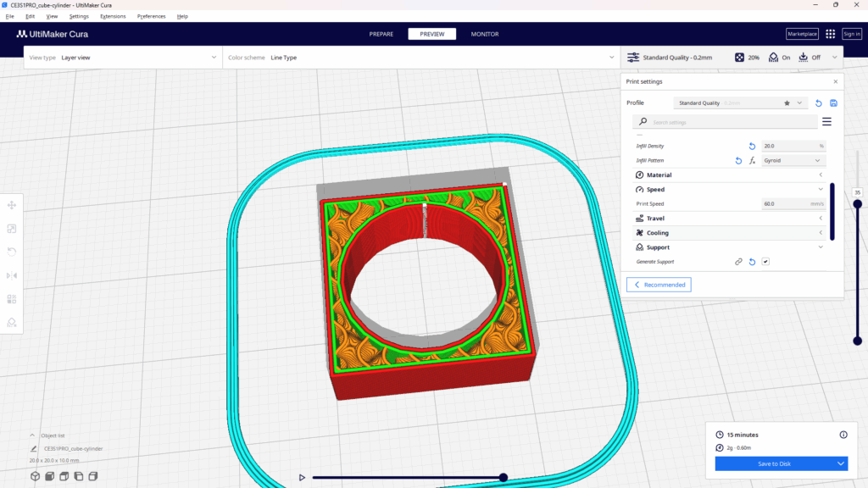This screenshot has height=488, width=868.
Task: Open the per-model settings tool
Action: [x=12, y=299]
